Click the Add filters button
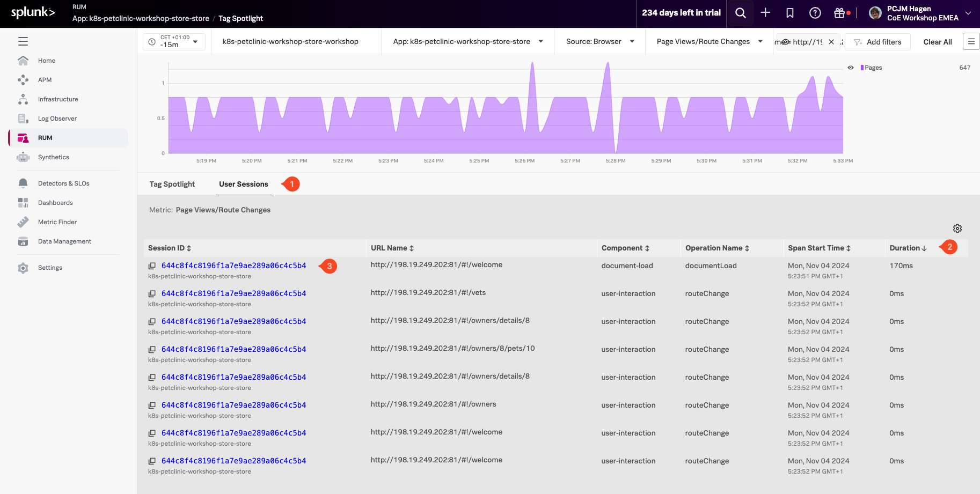 click(x=877, y=42)
